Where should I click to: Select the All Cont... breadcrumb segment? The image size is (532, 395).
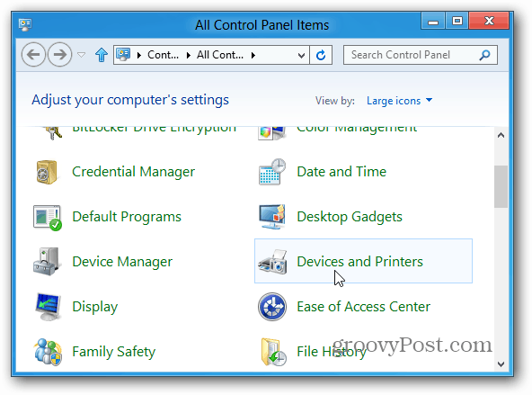(220, 55)
